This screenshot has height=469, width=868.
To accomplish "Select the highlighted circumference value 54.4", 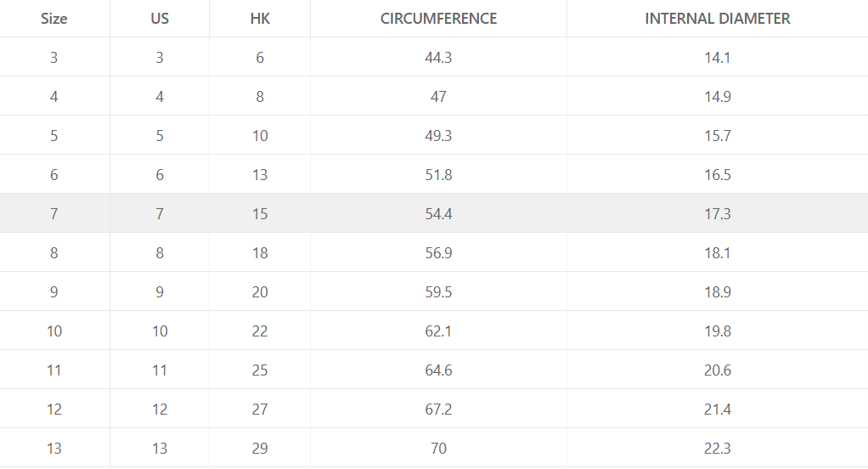I will point(438,214).
